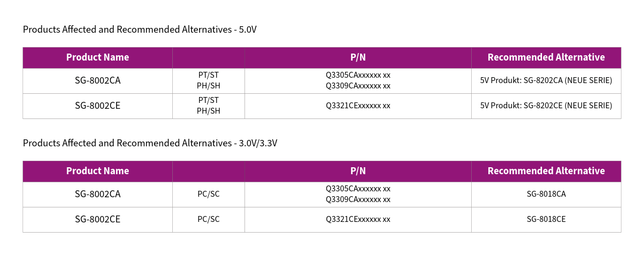The image size is (644, 268).
Task: Select SG-8002CE cell in the 5.0V table
Action: coord(98,106)
